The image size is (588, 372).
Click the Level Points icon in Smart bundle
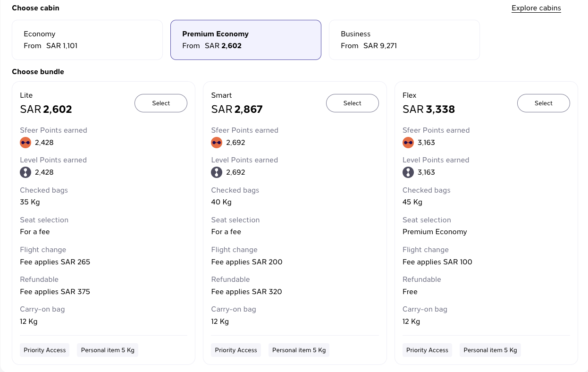coord(217,172)
